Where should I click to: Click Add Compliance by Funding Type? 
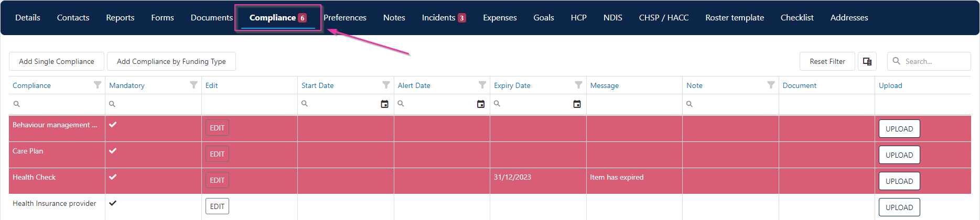pyautogui.click(x=171, y=61)
